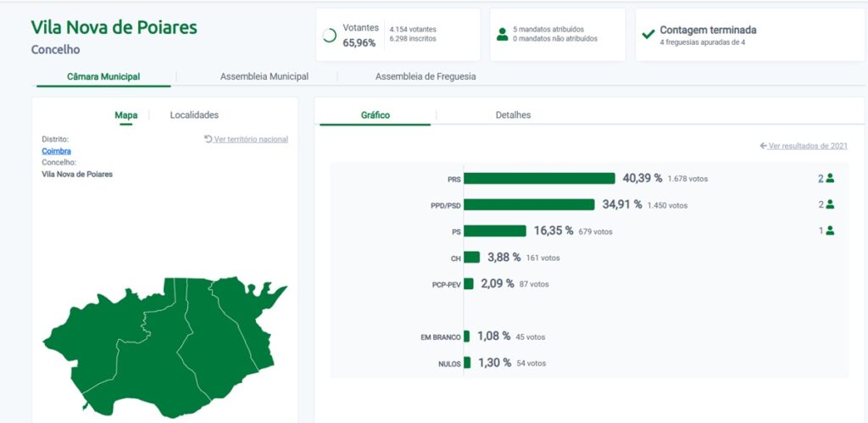Click the mandates person icon
This screenshot has height=423, width=868.
point(503,34)
